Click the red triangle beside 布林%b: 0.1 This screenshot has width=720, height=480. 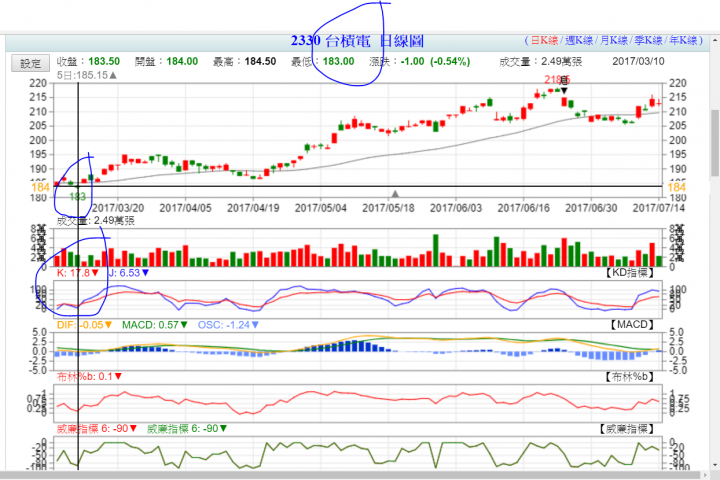(x=118, y=376)
